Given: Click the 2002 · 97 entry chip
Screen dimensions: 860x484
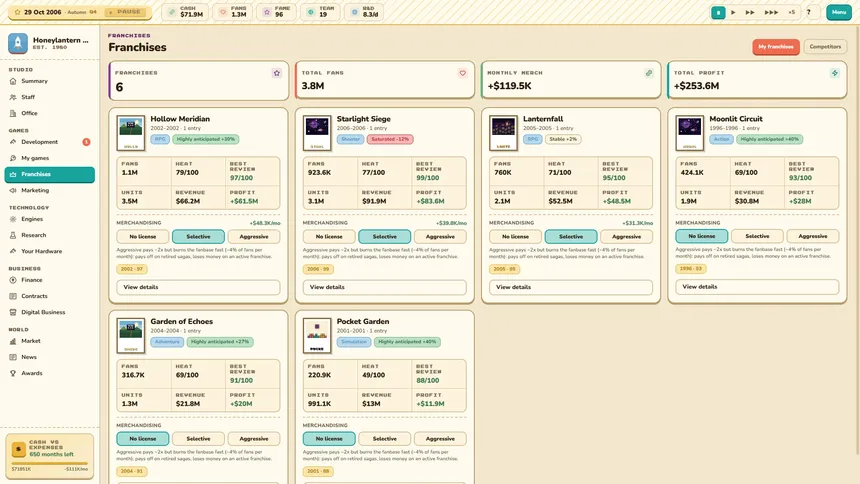Looking at the screenshot, I should pyautogui.click(x=132, y=269).
